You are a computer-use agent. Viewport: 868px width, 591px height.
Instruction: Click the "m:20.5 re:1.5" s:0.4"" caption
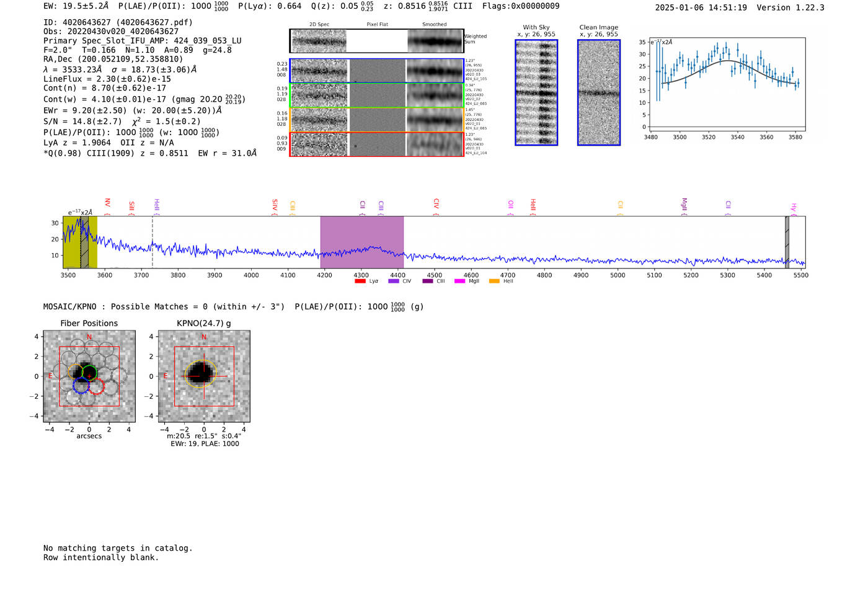click(x=204, y=436)
